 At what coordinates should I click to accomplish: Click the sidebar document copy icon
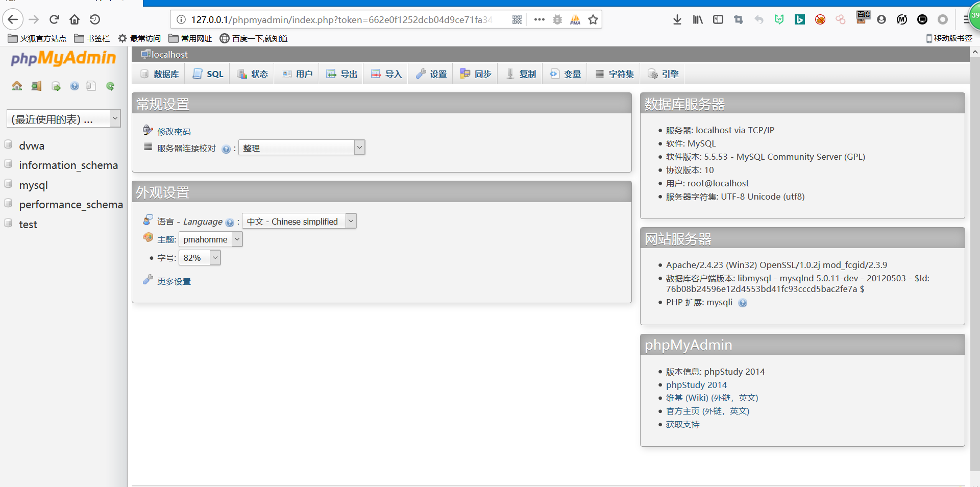(x=91, y=86)
